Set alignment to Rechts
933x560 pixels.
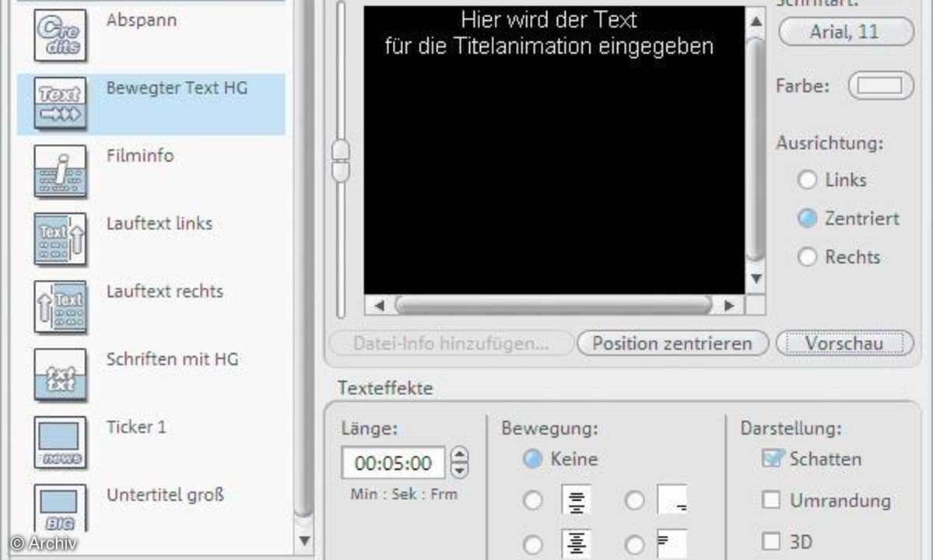click(808, 257)
